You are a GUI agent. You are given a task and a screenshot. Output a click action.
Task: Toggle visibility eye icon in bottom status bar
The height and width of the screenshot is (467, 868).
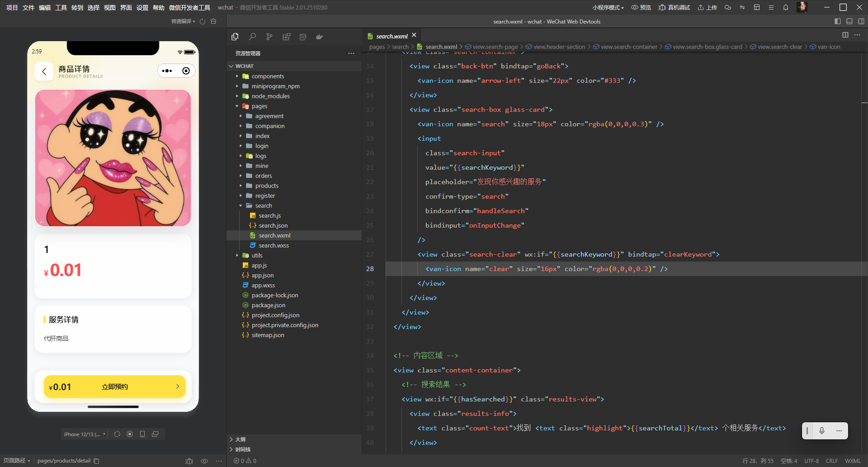(204, 461)
